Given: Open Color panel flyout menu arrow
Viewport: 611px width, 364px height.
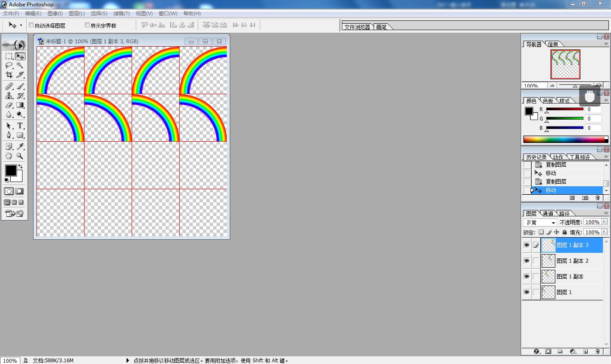Looking at the screenshot, I should coord(606,101).
